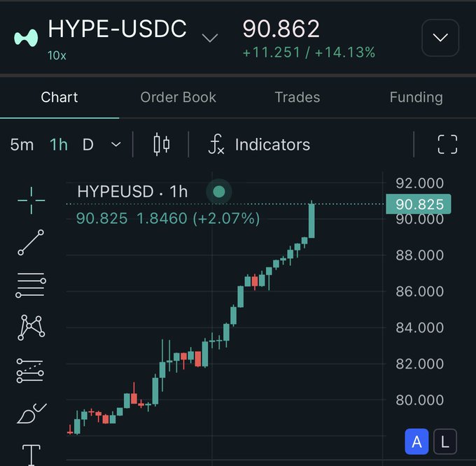476x466 pixels.
Task: Select the crosshair cursor tool
Action: (x=31, y=201)
